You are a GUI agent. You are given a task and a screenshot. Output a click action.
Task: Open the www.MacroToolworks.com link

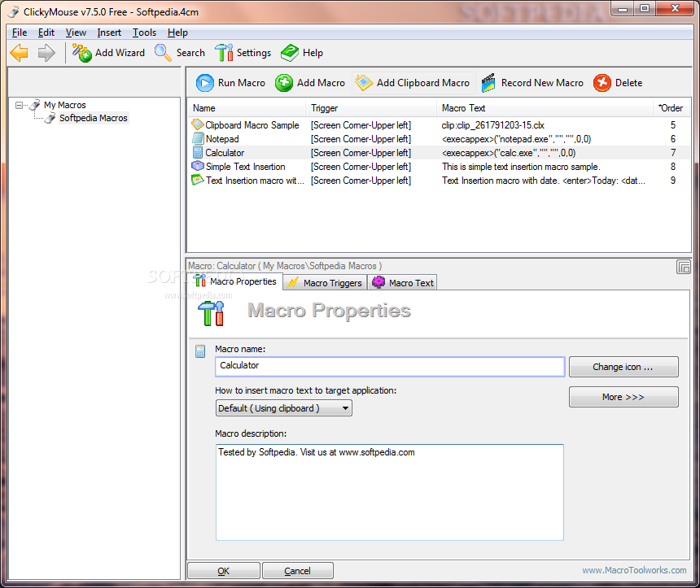(x=634, y=570)
